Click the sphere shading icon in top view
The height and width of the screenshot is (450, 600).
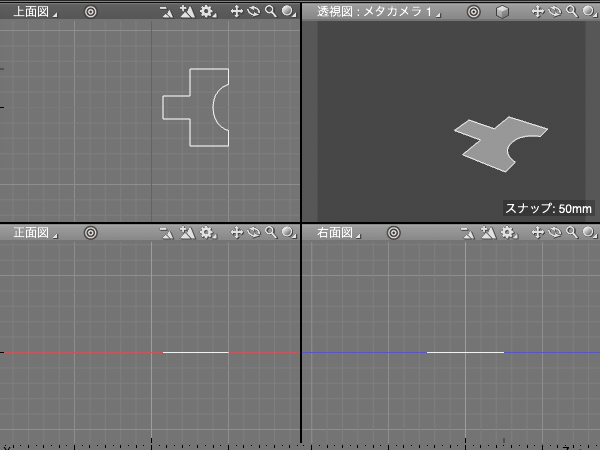click(288, 12)
